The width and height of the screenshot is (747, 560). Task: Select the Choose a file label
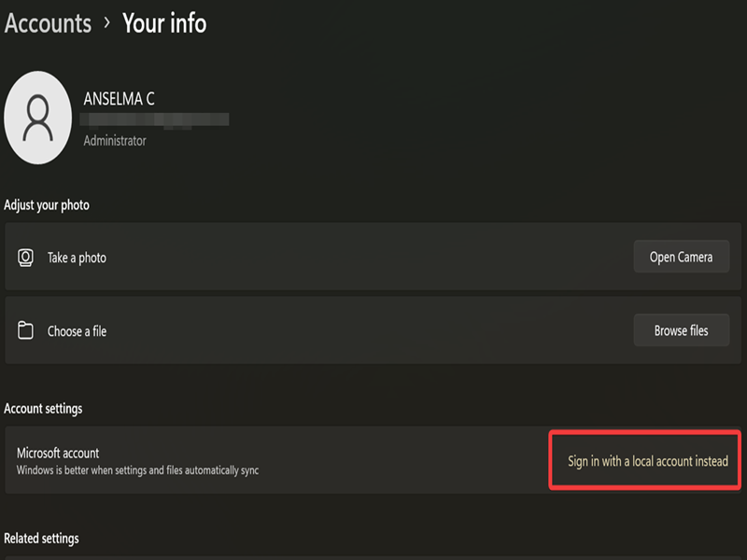coord(77,331)
